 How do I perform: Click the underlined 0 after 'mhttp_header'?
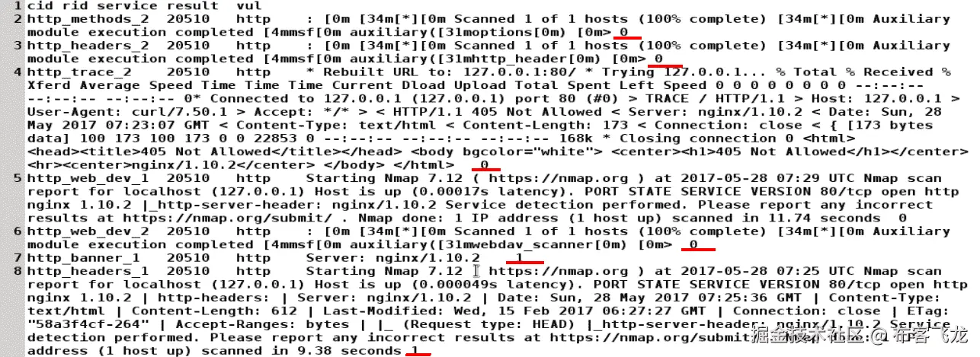pyautogui.click(x=658, y=59)
